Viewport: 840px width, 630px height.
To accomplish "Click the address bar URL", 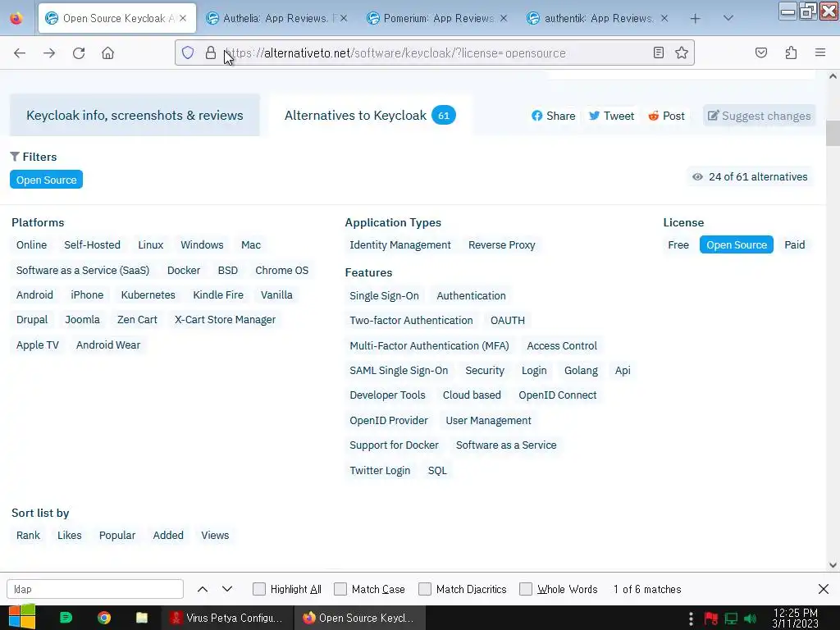I will pos(395,53).
